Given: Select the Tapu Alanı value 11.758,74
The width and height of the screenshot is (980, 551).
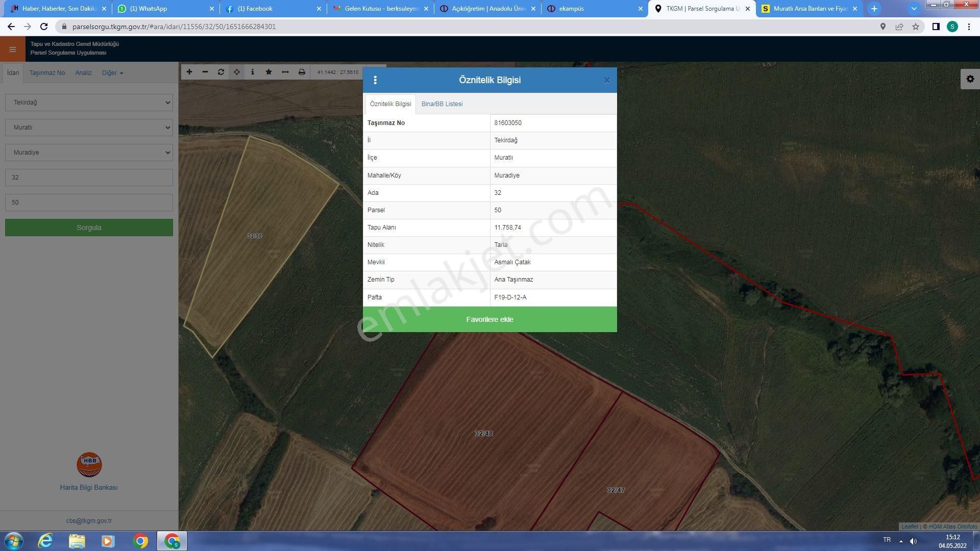Looking at the screenshot, I should click(507, 228).
